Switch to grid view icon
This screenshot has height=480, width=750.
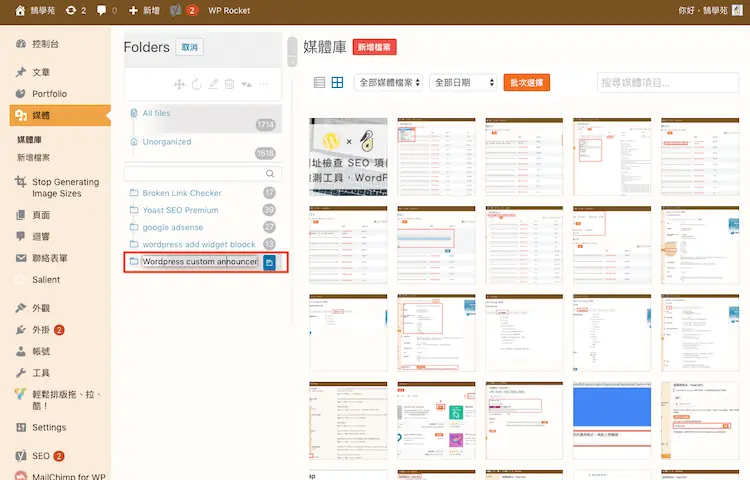click(x=337, y=82)
